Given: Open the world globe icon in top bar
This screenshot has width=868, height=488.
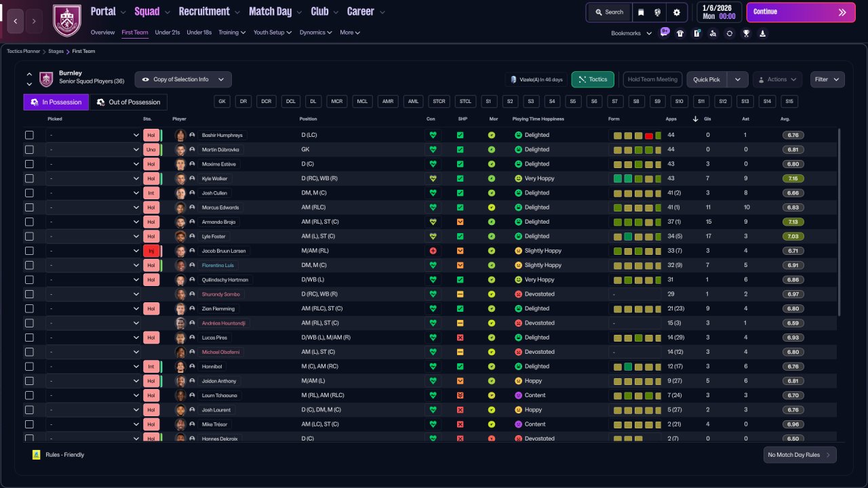Looking at the screenshot, I should 657,12.
